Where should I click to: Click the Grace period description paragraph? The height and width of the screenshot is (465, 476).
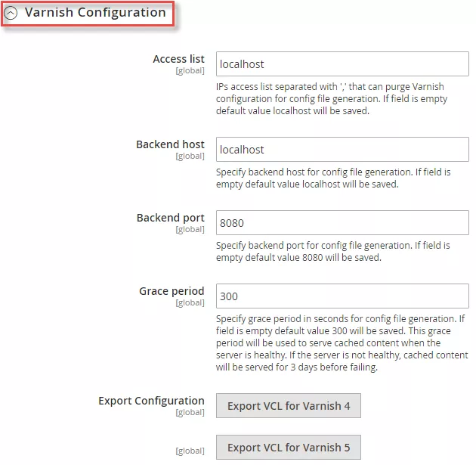[337, 343]
